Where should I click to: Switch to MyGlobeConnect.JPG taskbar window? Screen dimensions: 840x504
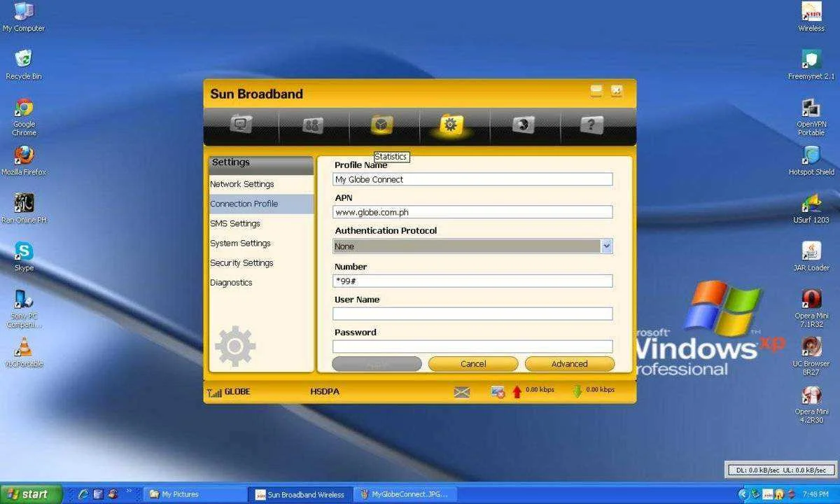(406, 494)
